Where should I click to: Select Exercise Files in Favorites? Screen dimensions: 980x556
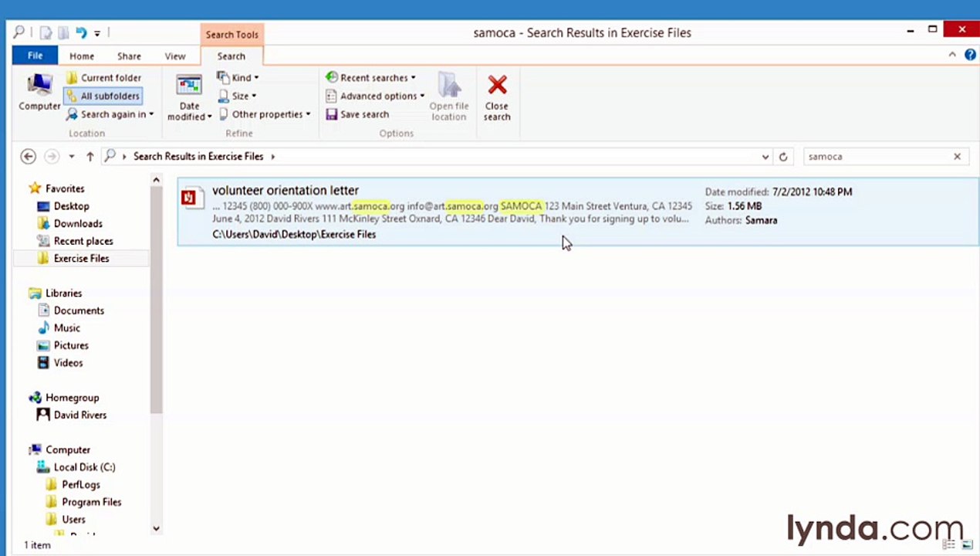click(81, 258)
